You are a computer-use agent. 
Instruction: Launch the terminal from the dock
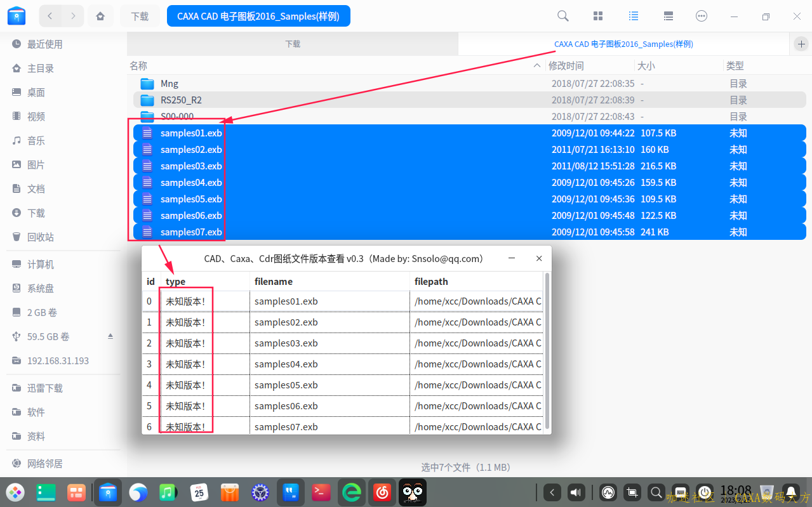tap(321, 492)
